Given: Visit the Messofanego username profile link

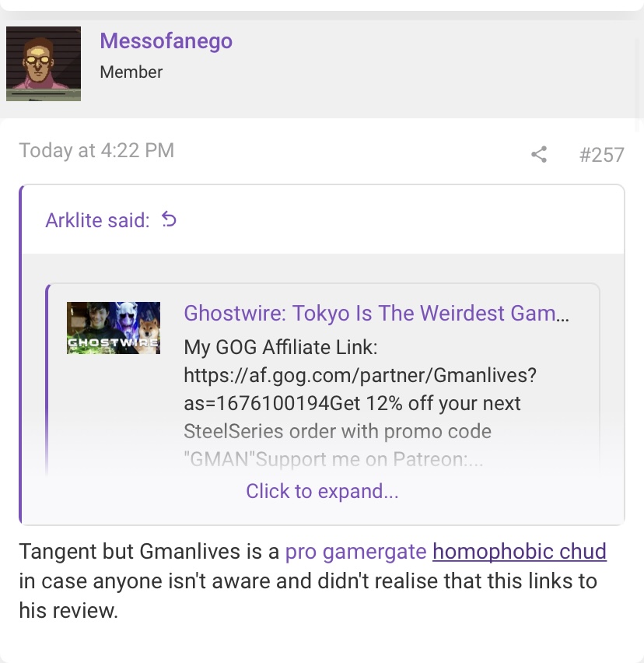Looking at the screenshot, I should tap(166, 41).
